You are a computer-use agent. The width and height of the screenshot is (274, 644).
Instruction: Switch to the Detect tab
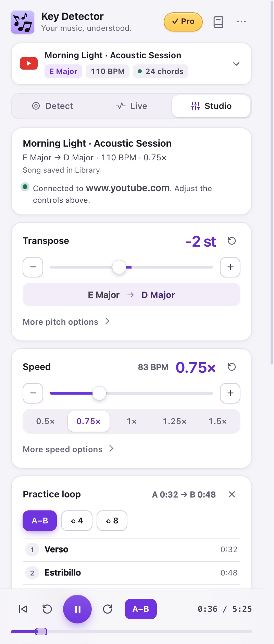click(x=53, y=106)
